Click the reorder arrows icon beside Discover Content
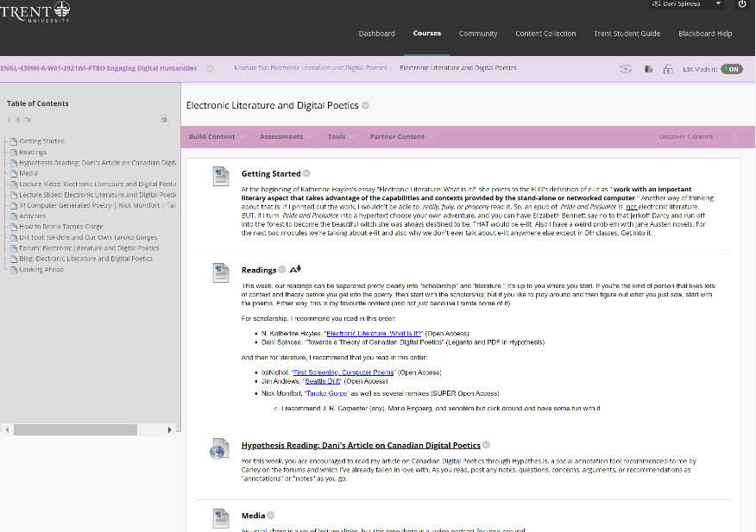Screen dimensions: 756x532 [734, 137]
